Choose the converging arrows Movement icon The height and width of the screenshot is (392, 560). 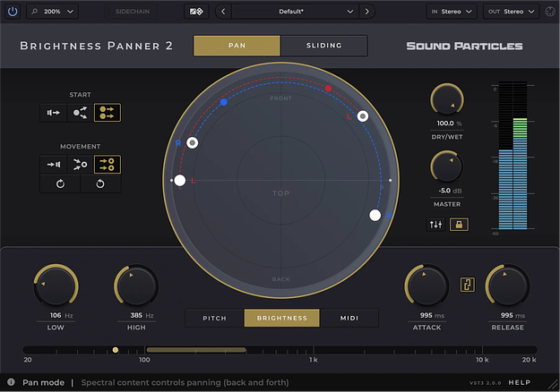(x=80, y=165)
